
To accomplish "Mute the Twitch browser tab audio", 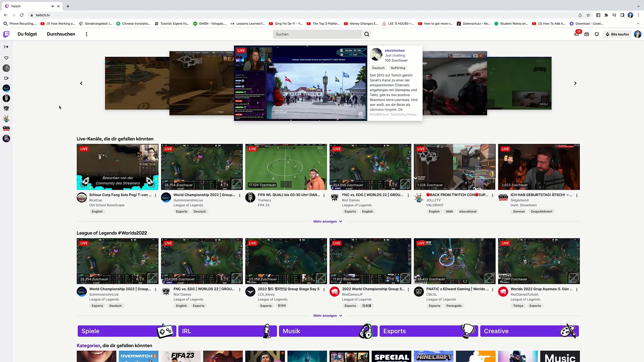I will [53, 6].
